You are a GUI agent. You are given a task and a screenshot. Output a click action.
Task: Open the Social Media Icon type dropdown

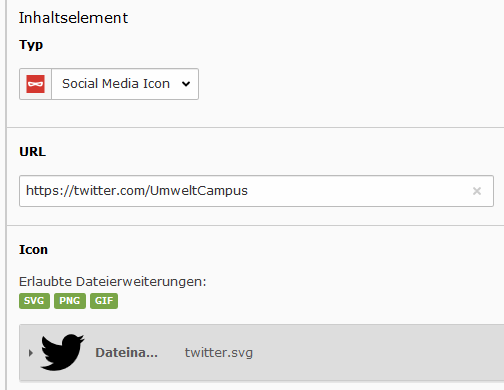125,84
